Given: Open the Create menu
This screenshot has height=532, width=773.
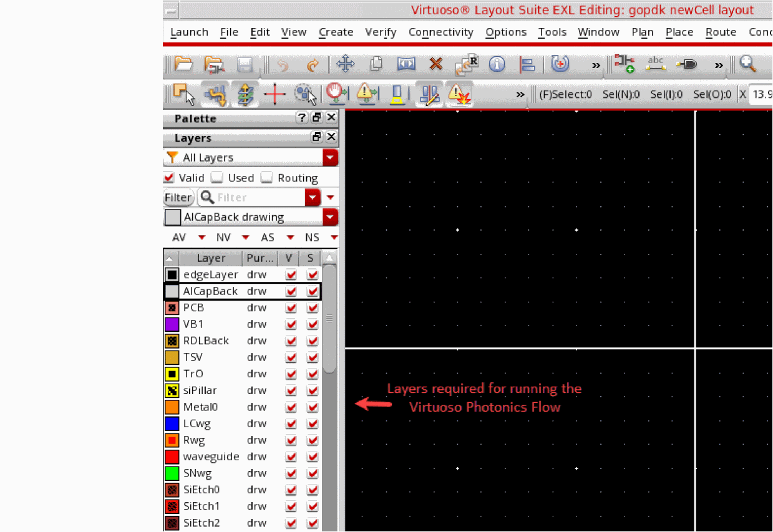Looking at the screenshot, I should tap(336, 32).
